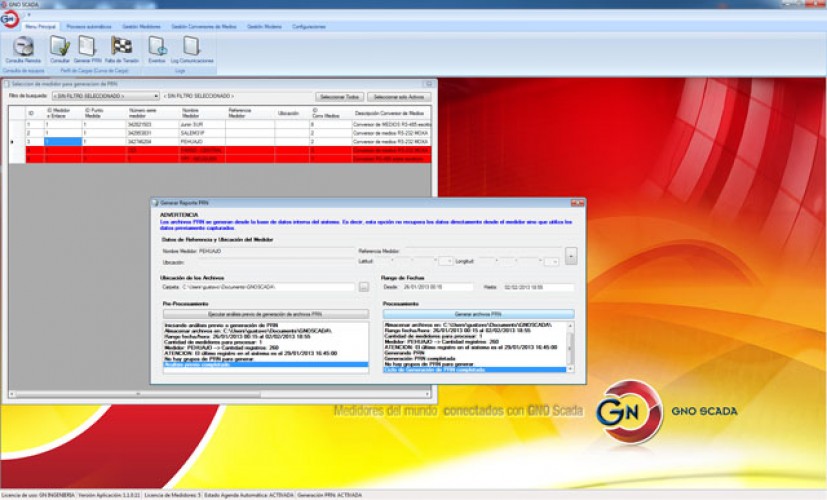The image size is (827, 500).
Task: Switch to the Configuraciones tab
Action: point(309,26)
